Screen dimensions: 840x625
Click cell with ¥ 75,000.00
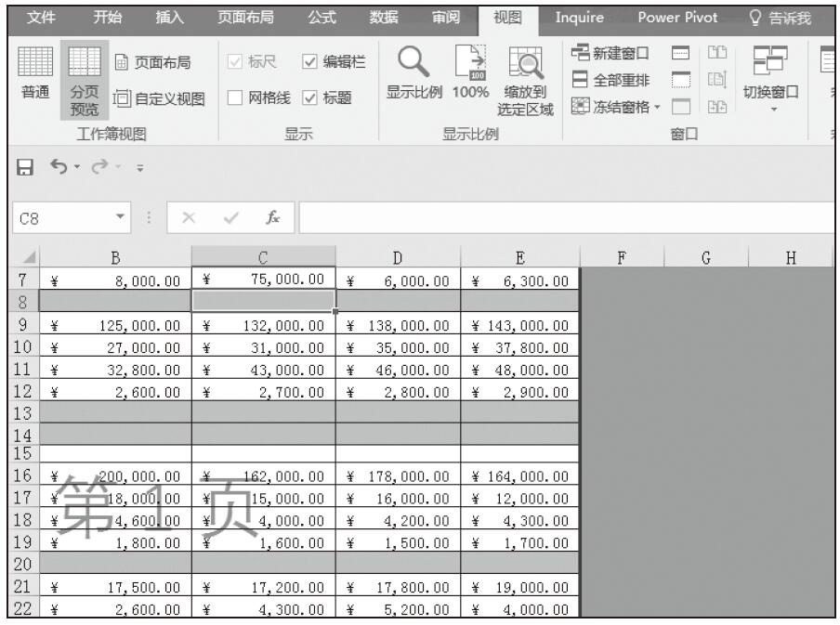pos(264,279)
